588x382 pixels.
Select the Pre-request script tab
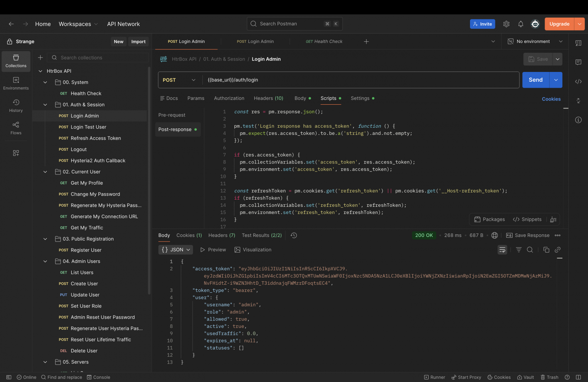click(172, 115)
